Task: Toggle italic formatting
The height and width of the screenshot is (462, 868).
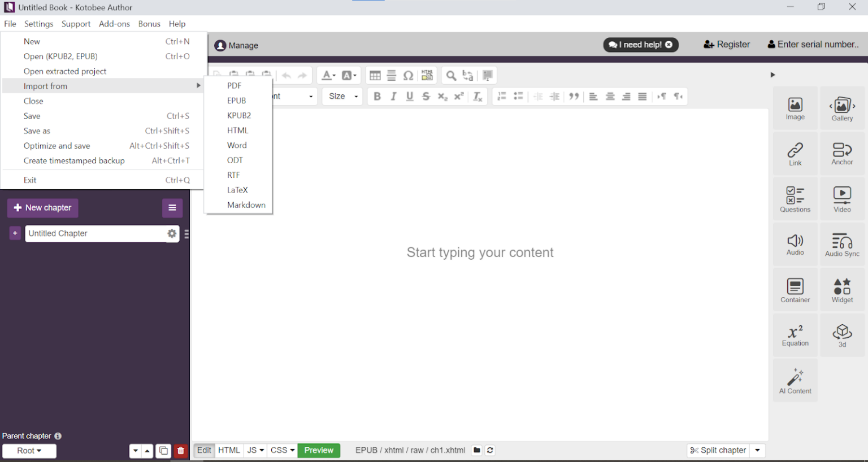Action: coord(393,97)
